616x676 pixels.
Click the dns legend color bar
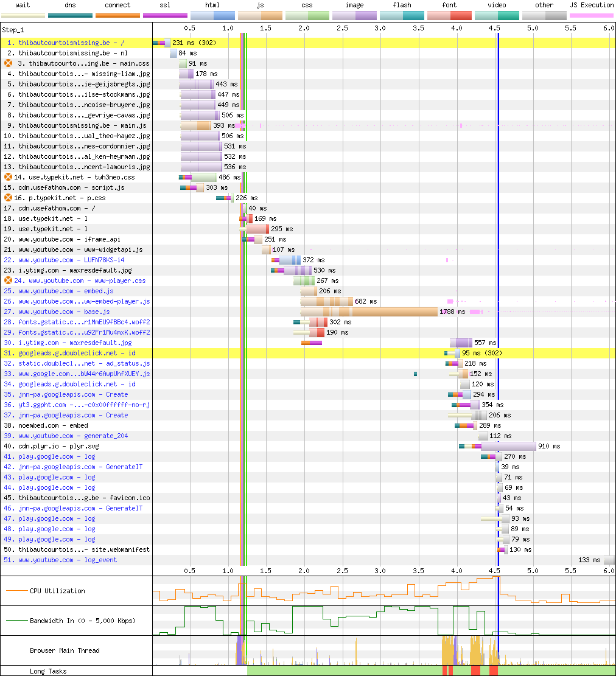[x=71, y=16]
